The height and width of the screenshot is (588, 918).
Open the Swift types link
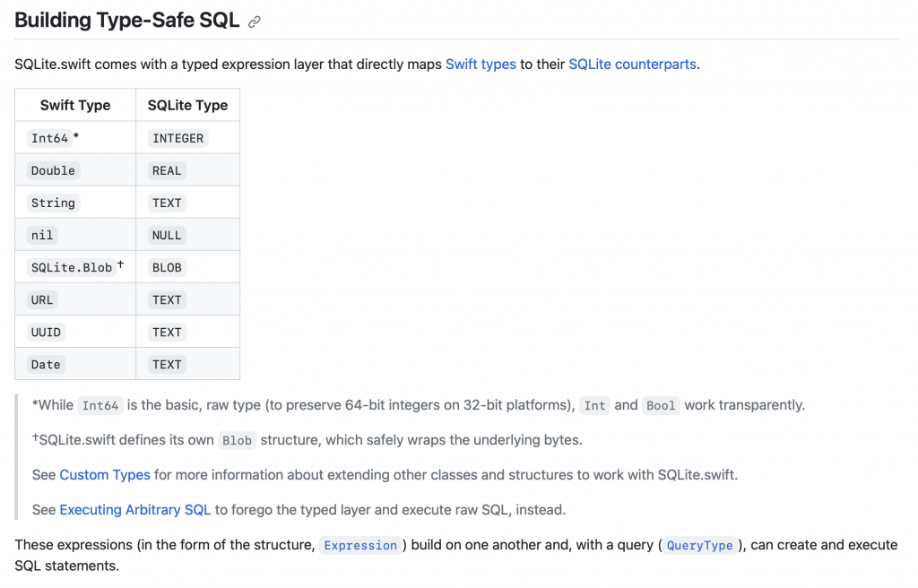pos(481,65)
